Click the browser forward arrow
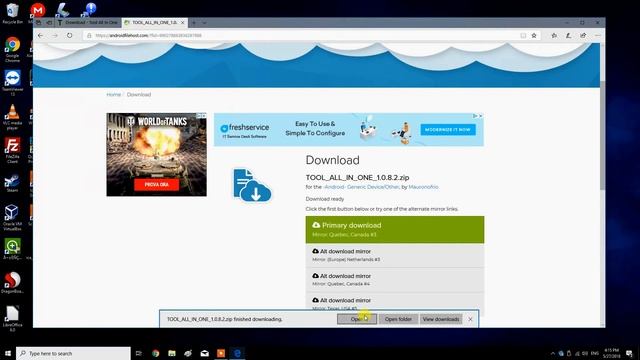Image resolution: width=640 pixels, height=360 pixels. coord(55,36)
